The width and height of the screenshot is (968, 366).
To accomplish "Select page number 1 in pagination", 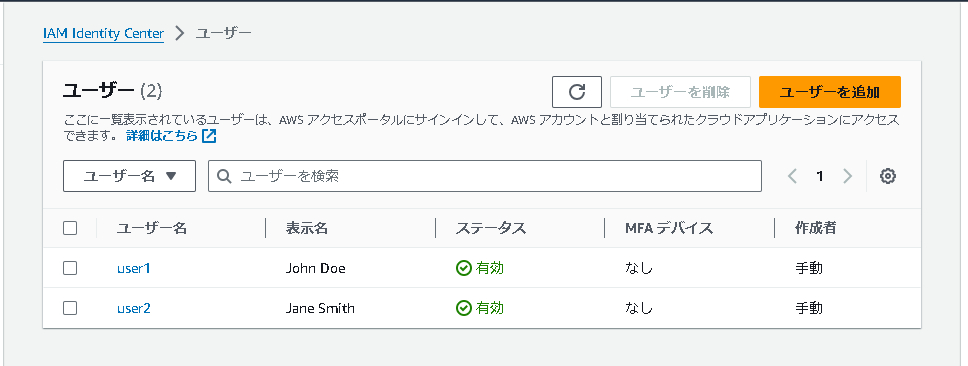I will [820, 177].
